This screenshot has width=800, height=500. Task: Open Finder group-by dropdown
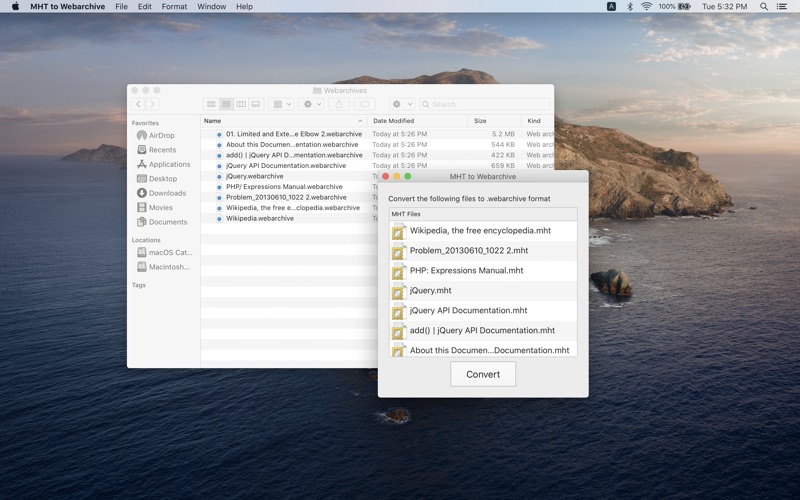click(282, 104)
